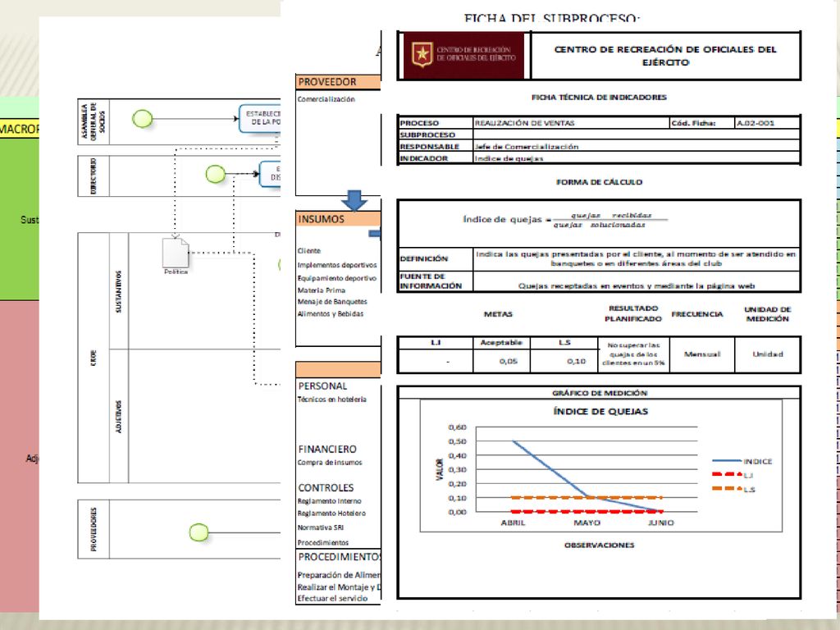
Task: Click the 'Normativa SRI' item
Action: click(x=321, y=527)
